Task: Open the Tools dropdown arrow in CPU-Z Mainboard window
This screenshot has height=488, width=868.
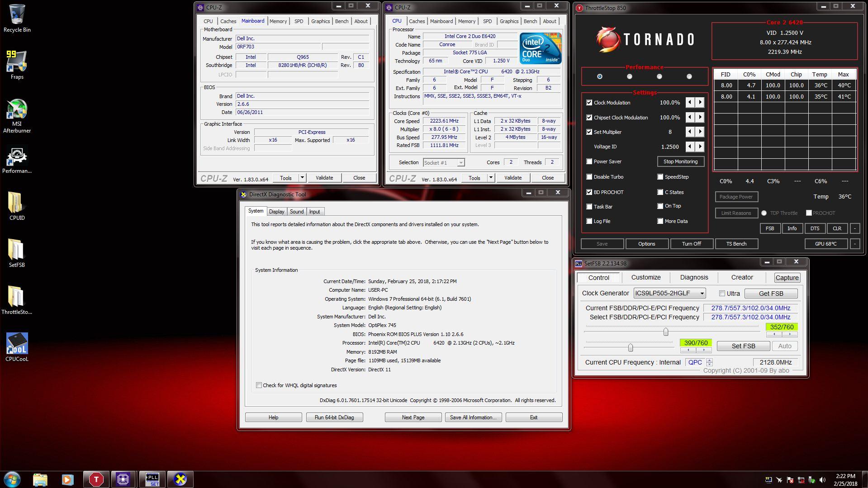Action: click(x=302, y=178)
